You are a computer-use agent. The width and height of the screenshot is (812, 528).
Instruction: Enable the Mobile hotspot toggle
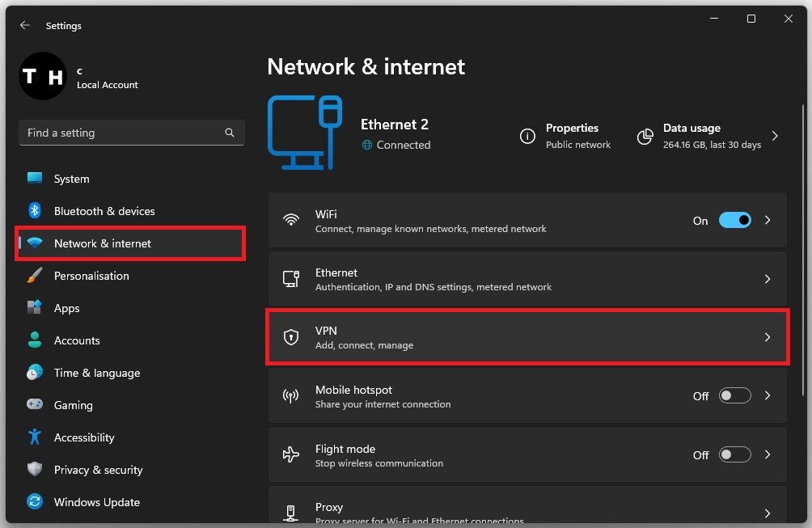click(x=734, y=396)
